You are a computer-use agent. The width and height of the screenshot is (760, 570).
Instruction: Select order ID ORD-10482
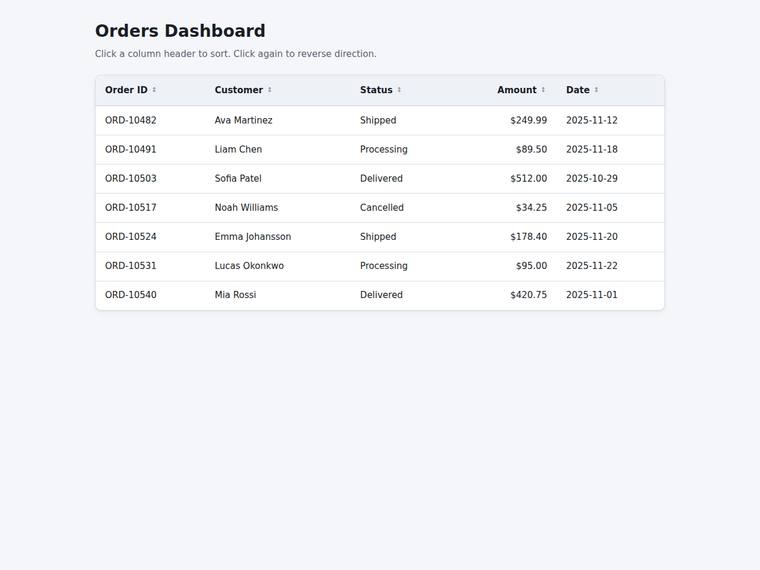pyautogui.click(x=131, y=120)
